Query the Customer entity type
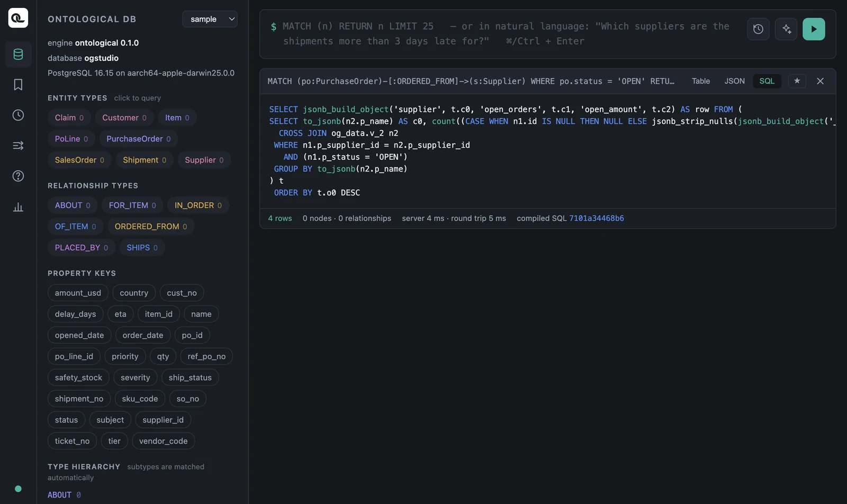This screenshot has height=504, width=847. 124,118
